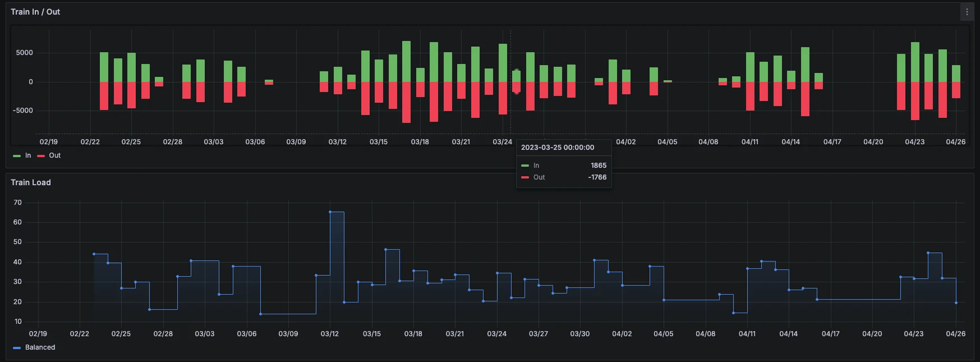Toggle the Balanced series in the legend
980x362 pixels.
(40, 347)
